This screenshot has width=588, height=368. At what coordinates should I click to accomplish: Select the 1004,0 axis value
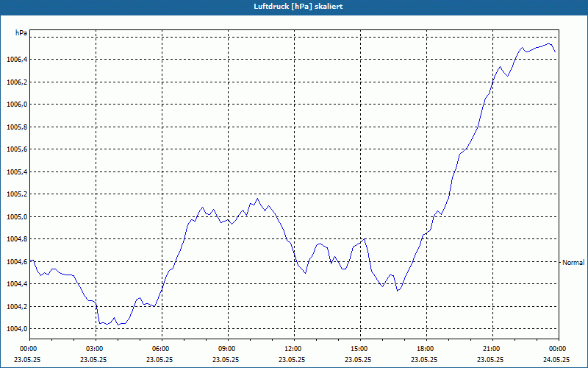coord(17,329)
